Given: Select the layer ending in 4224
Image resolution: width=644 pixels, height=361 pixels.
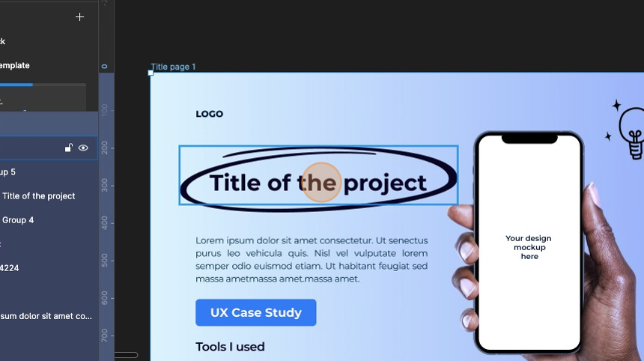Looking at the screenshot, I should click(10, 268).
